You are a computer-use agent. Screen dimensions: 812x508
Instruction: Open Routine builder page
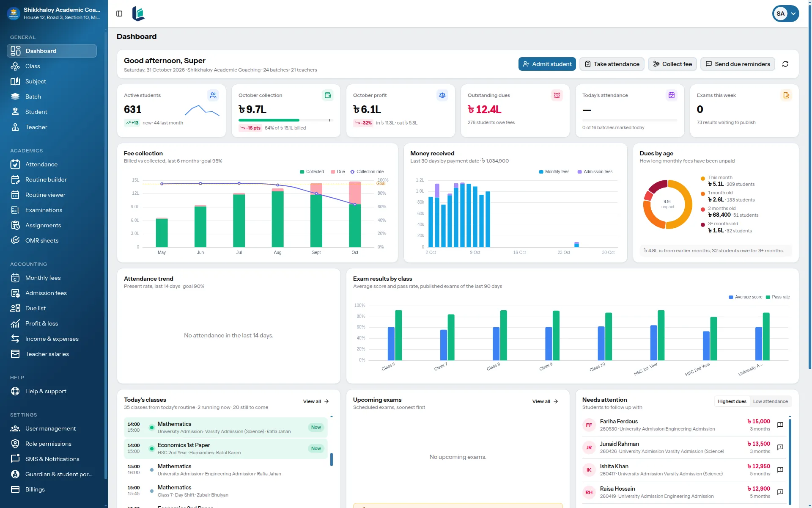pos(52,179)
